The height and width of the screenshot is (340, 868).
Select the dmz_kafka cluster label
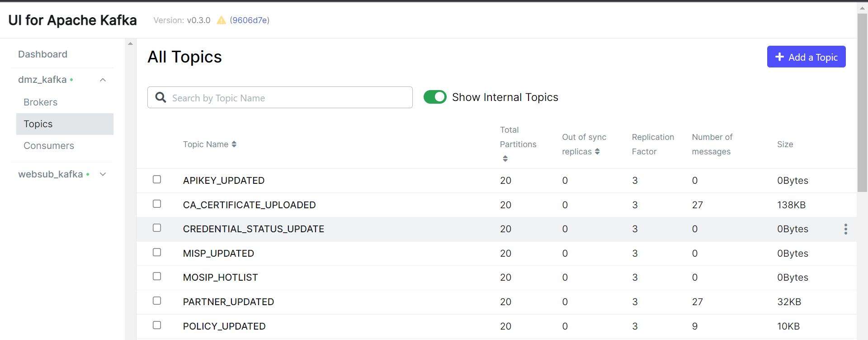pyautogui.click(x=42, y=80)
